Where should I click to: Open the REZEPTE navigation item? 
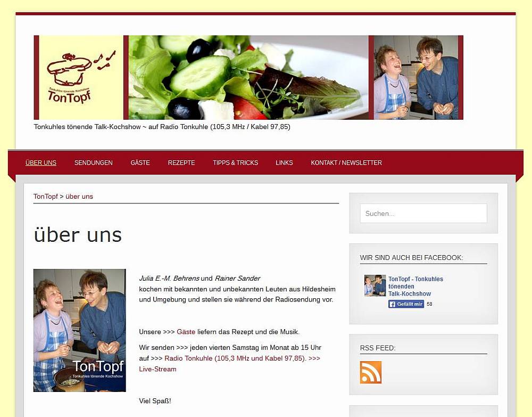tap(181, 162)
